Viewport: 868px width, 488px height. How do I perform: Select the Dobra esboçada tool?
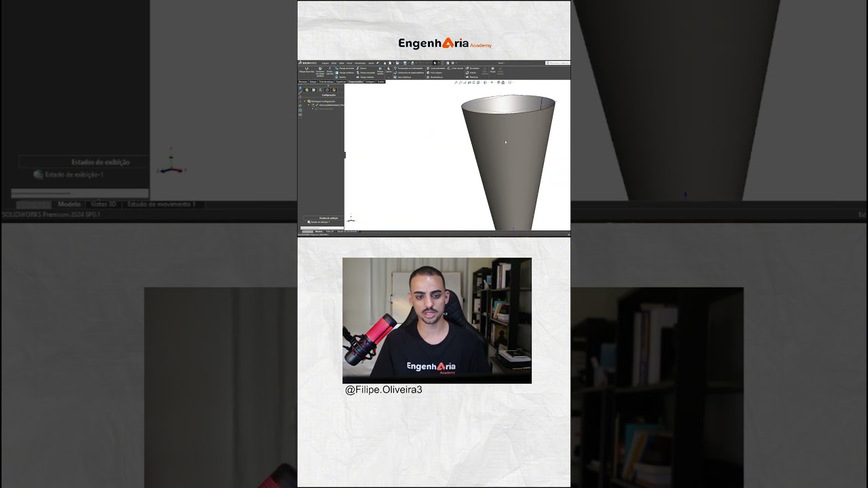366,73
